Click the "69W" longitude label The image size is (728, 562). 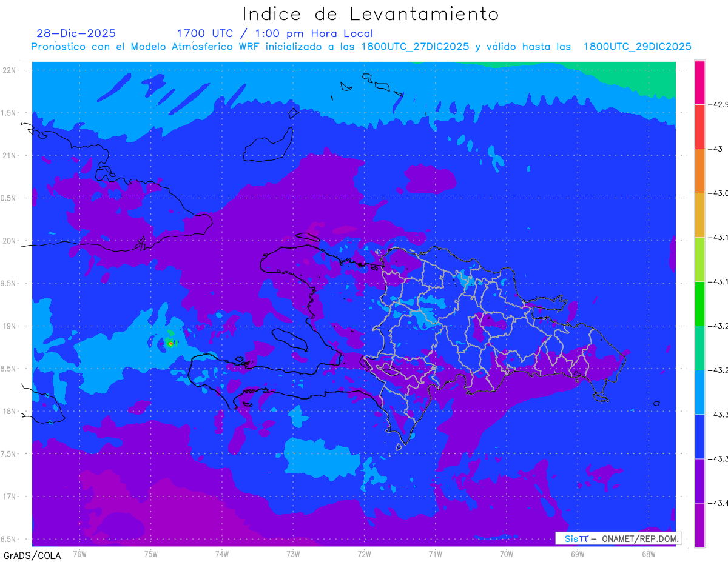tap(578, 554)
